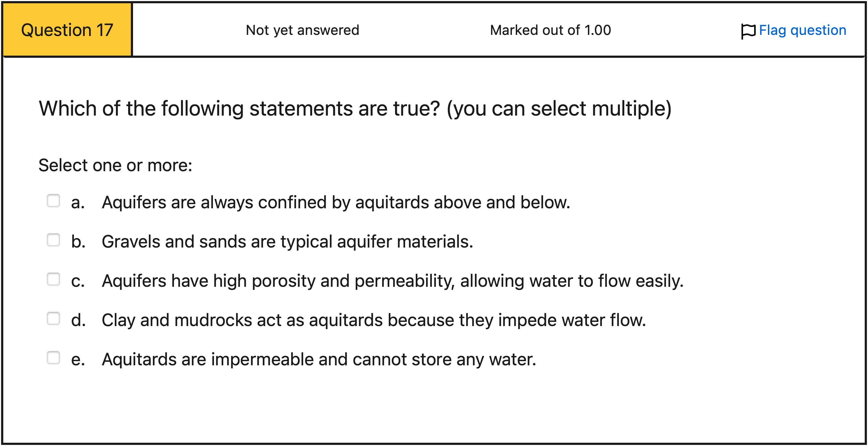Click the 'Select one or more:' prompt
Viewport: 868px width, 446px height.
[x=115, y=165]
